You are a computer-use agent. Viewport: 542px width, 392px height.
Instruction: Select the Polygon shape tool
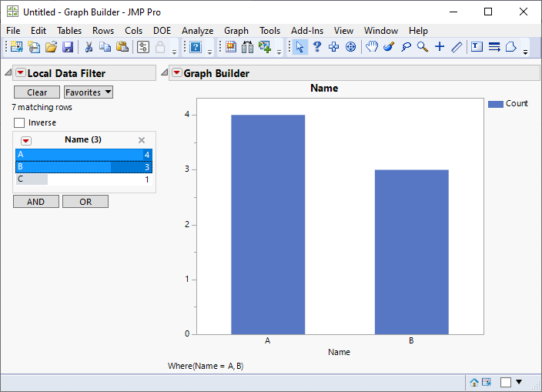click(x=511, y=47)
